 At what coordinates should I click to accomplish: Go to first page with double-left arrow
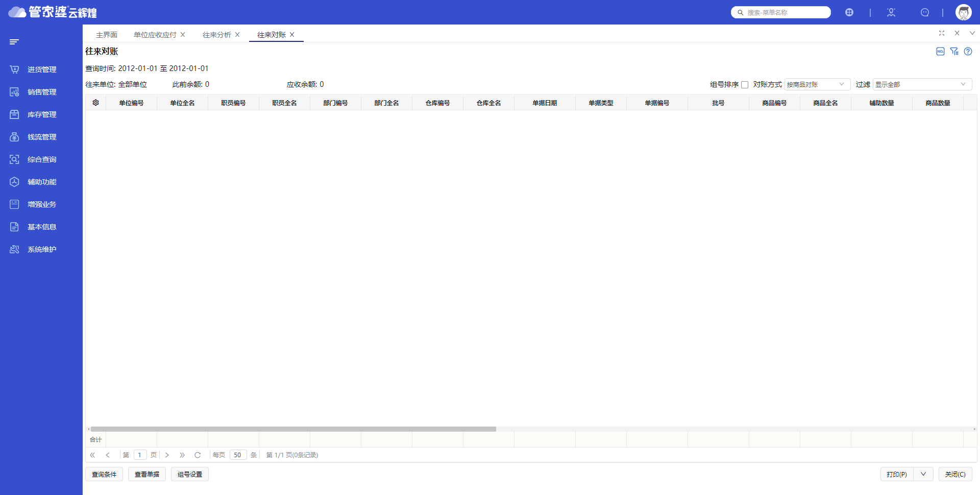click(92, 455)
